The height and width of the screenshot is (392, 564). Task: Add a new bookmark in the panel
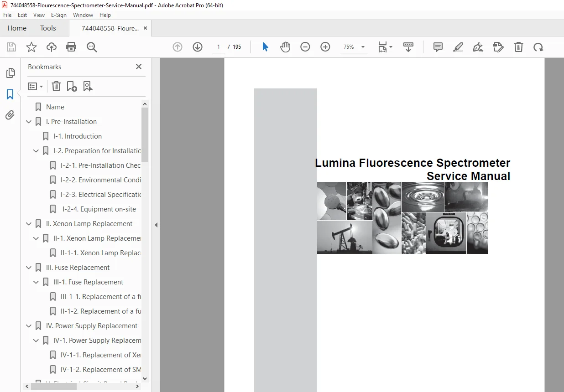coord(72,86)
